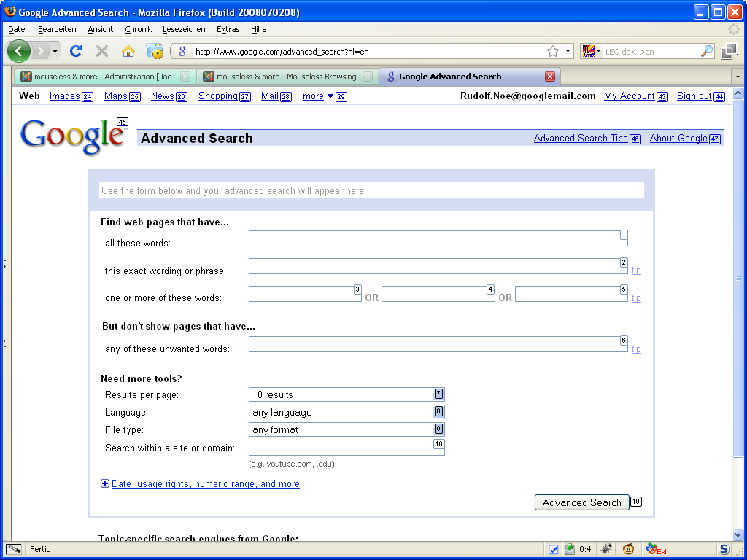This screenshot has width=747, height=560.
Task: Click the blue S icon in status bar
Action: point(724,549)
